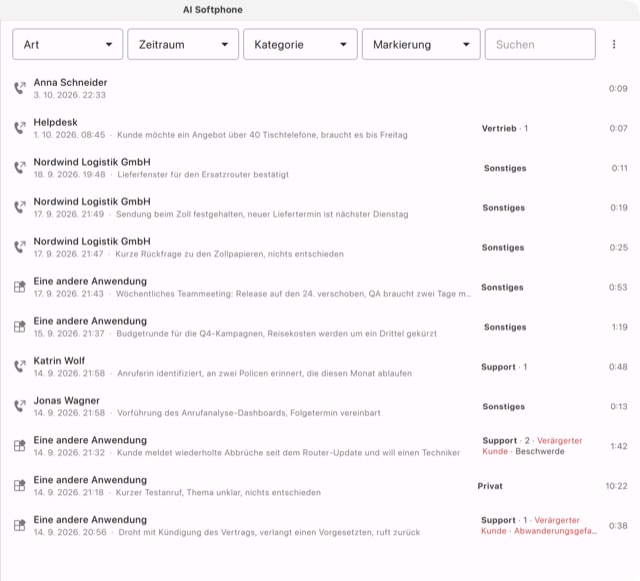Click the date 3. 10. 2026. 22:33
The image size is (640, 581).
click(69, 95)
